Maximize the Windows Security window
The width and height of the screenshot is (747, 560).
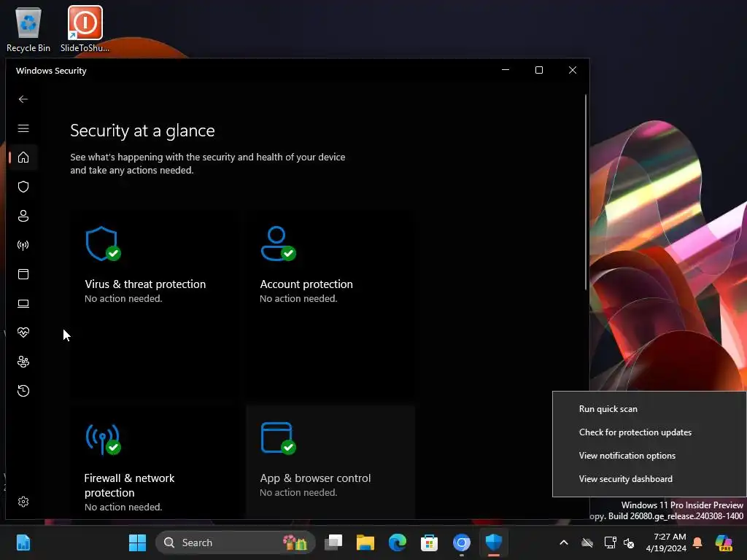pos(539,71)
